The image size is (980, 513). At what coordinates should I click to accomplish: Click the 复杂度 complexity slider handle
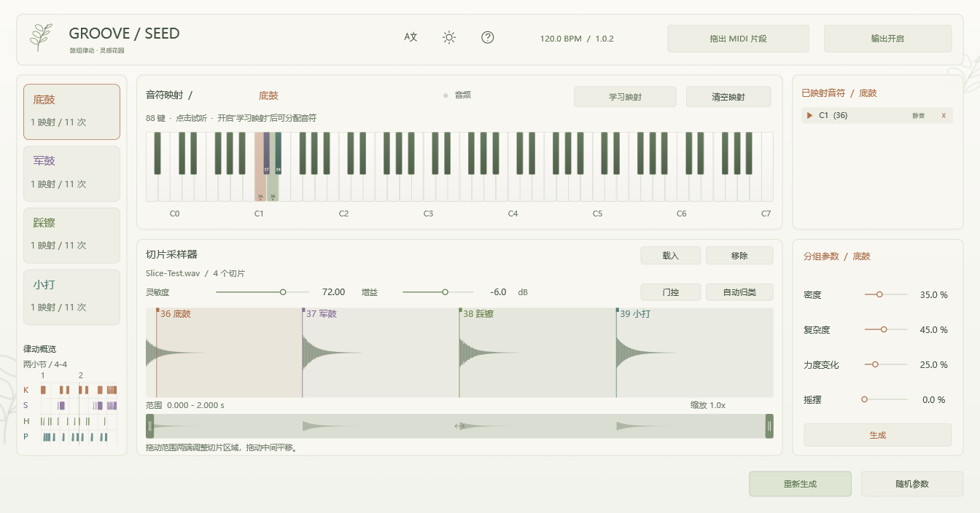point(884,329)
